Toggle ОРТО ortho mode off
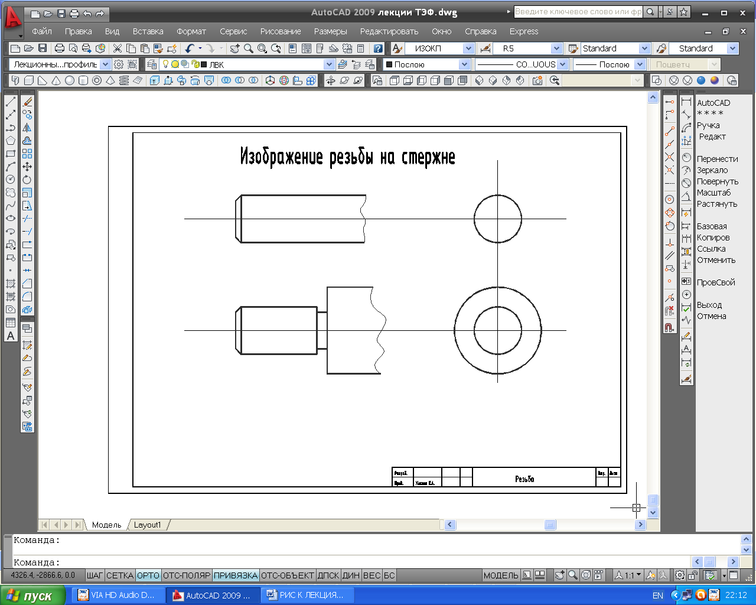 click(x=148, y=576)
